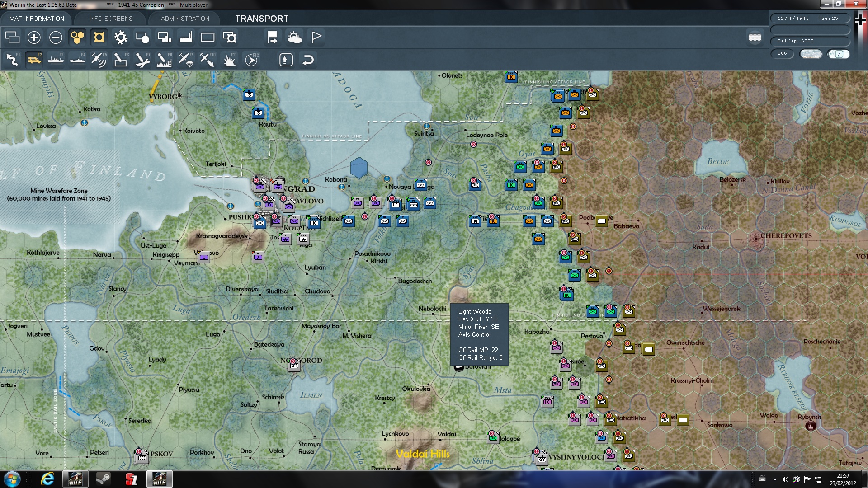The height and width of the screenshot is (488, 868).
Task: Click the Olonets town label
Action: click(452, 75)
